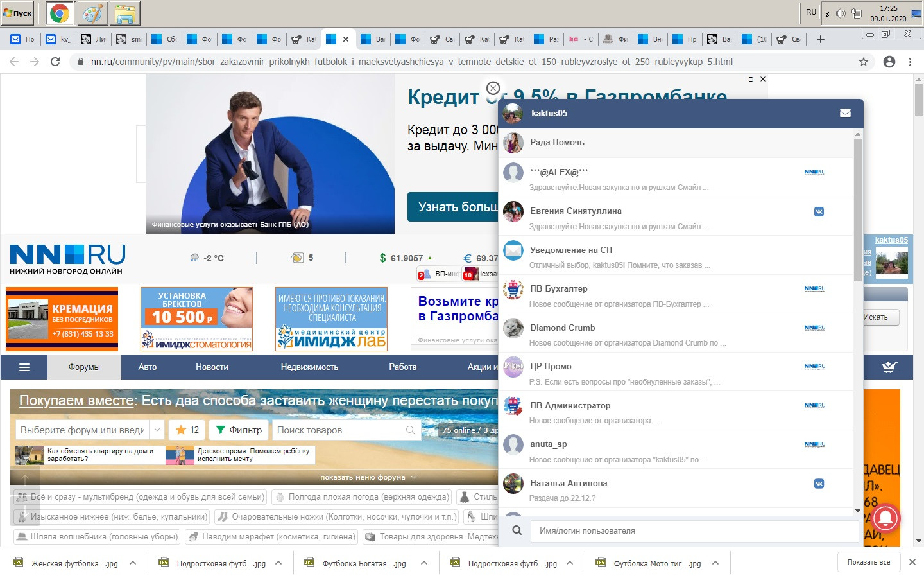Image resolution: width=924 pixels, height=578 pixels.
Task: Expand показать меню форума
Action: [x=368, y=477]
